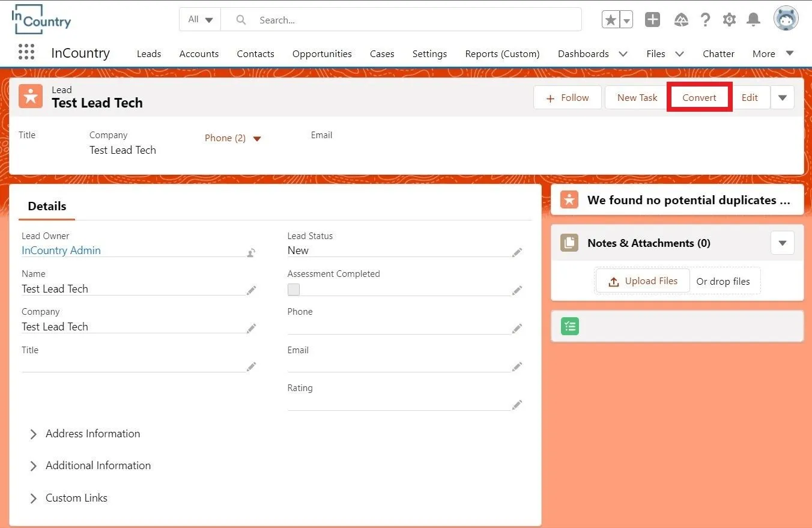Click the Change Owner icon beside InCountry Admin
The width and height of the screenshot is (812, 528).
(251, 253)
